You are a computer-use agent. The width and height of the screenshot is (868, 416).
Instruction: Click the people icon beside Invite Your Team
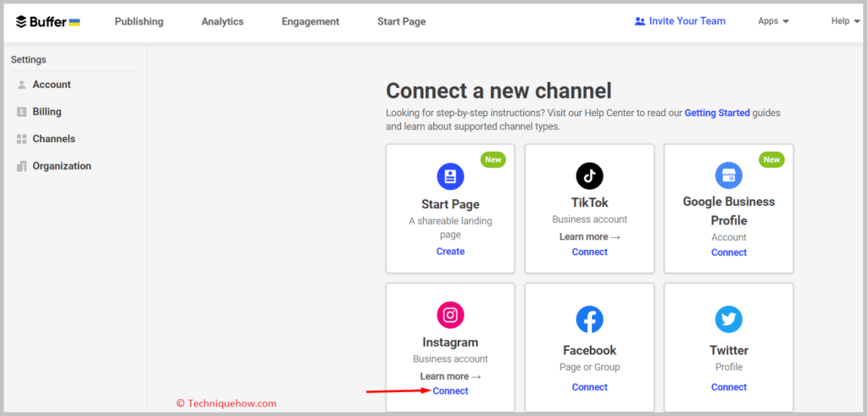pos(640,21)
